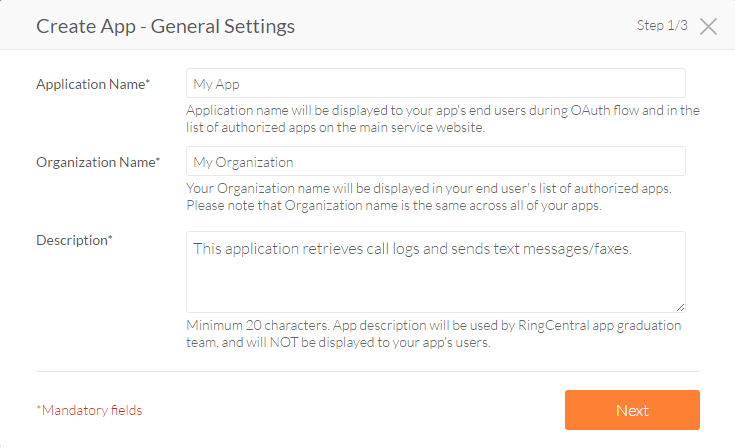Focus the Organization Name text box
Image resolution: width=735 pixels, height=447 pixels.
(x=435, y=162)
